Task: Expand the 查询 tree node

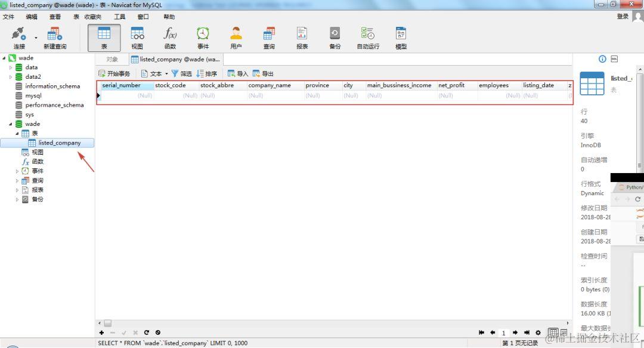Action: [x=17, y=181]
